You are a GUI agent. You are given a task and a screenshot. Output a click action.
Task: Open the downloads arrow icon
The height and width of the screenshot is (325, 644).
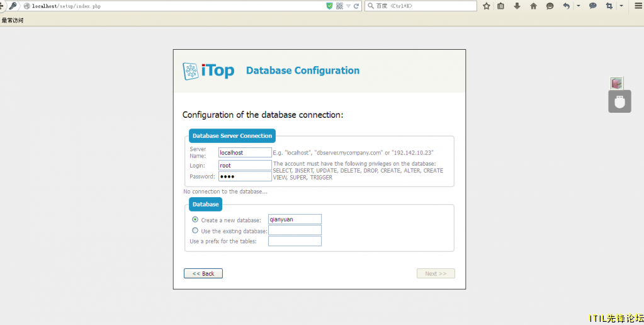pyautogui.click(x=517, y=6)
